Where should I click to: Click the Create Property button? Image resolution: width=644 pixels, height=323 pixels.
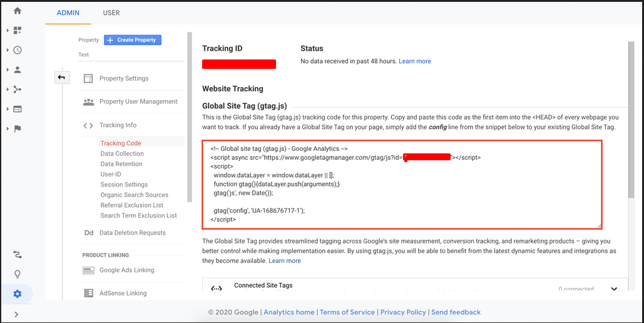(133, 40)
